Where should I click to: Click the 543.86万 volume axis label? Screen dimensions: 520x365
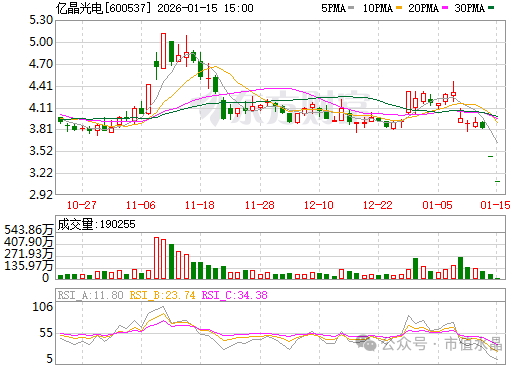click(x=29, y=230)
